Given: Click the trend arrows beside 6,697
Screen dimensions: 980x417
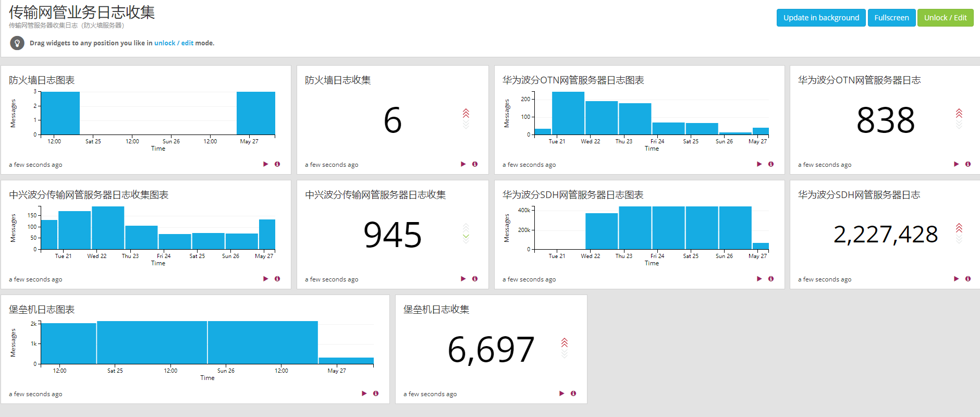Looking at the screenshot, I should click(x=565, y=348).
